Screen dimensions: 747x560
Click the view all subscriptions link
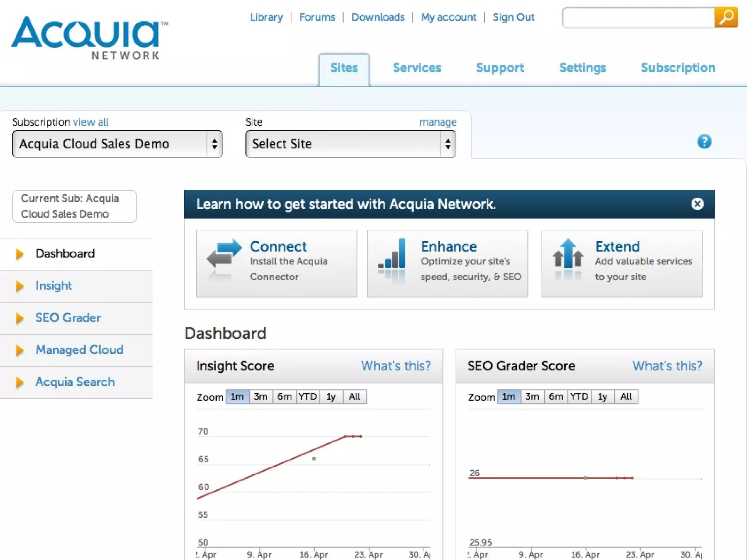pos(90,122)
